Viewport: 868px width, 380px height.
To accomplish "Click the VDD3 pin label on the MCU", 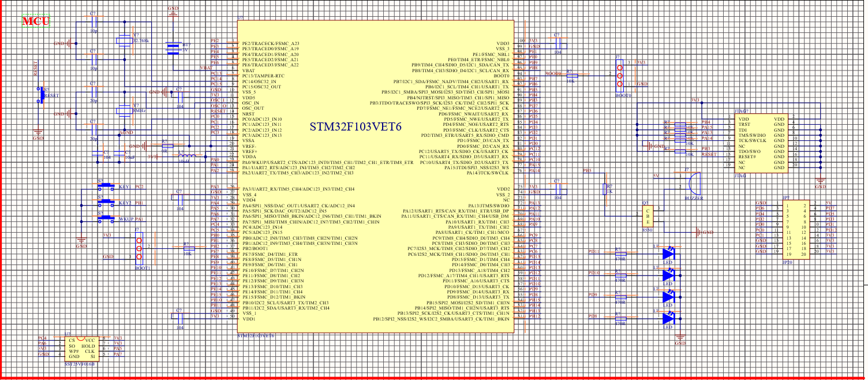I will (x=503, y=44).
